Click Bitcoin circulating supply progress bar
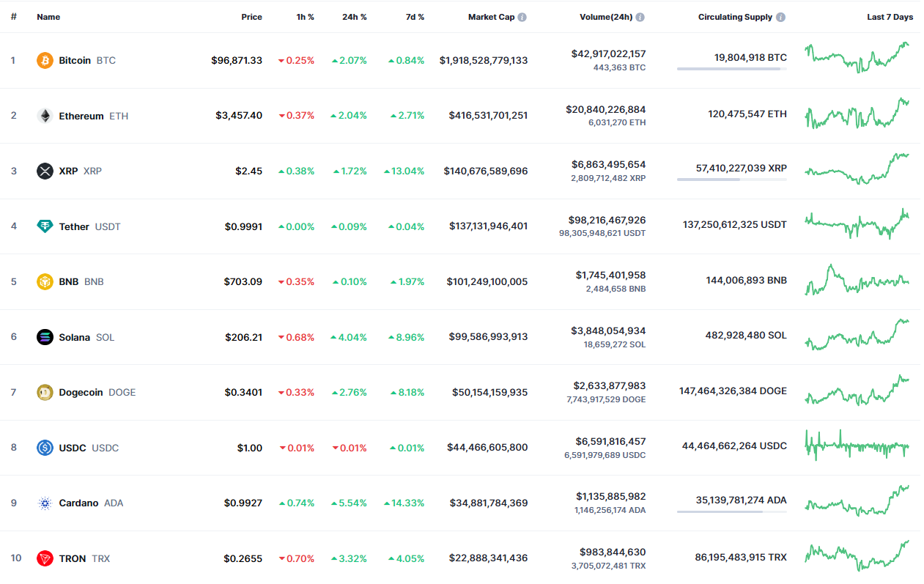The width and height of the screenshot is (924, 584). [x=732, y=69]
